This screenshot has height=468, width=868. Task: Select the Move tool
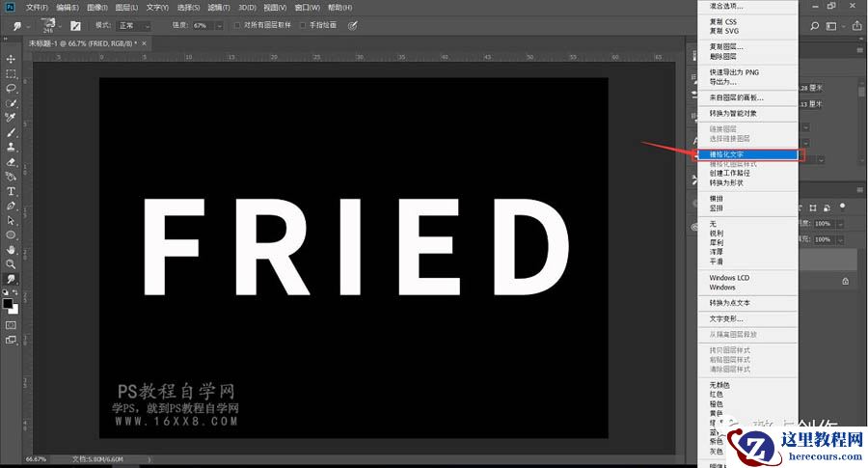(12, 60)
